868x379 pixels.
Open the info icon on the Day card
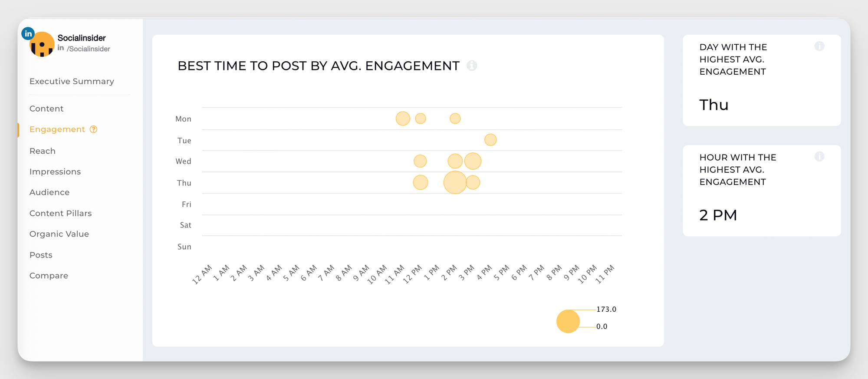(820, 46)
